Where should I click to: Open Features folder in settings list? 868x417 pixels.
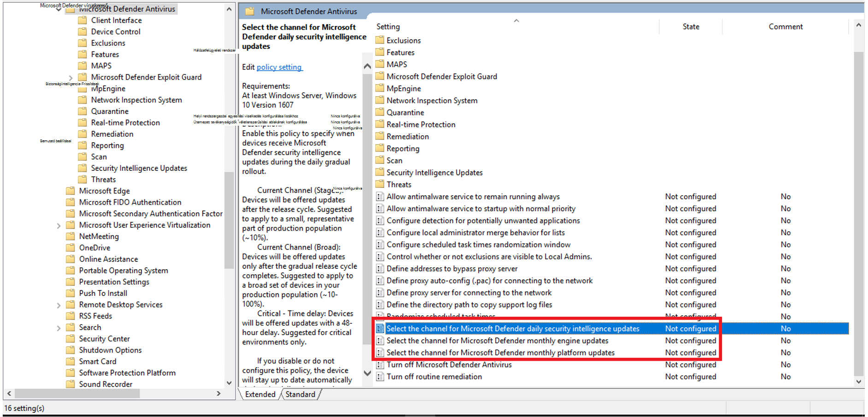pyautogui.click(x=400, y=52)
